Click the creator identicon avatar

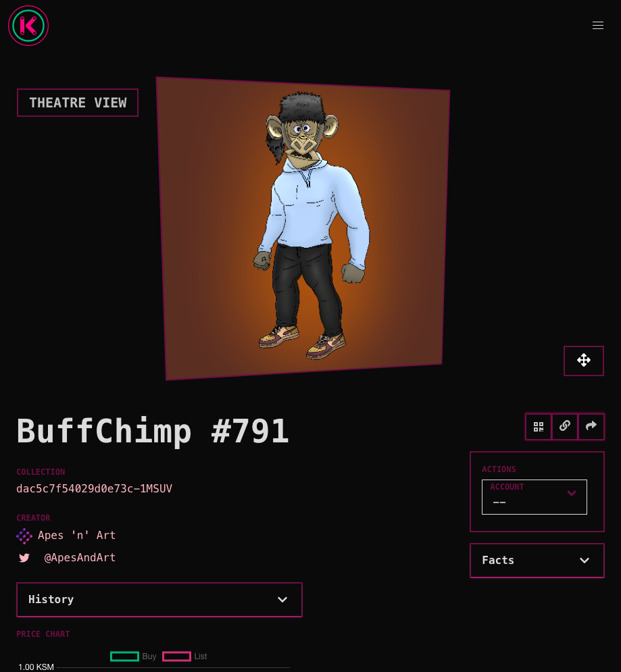(24, 536)
